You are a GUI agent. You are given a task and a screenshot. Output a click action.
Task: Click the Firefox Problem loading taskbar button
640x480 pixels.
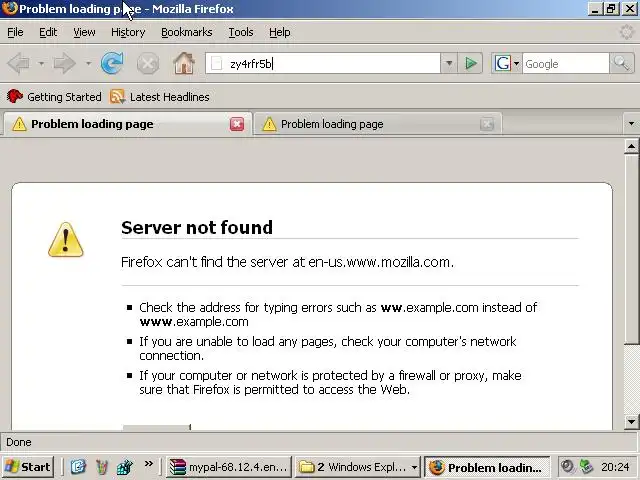(x=487, y=467)
